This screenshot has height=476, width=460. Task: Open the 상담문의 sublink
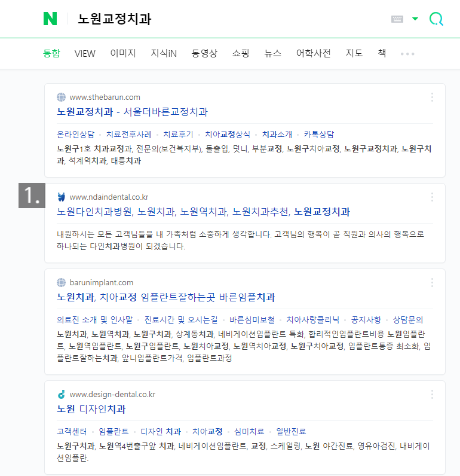(x=408, y=320)
